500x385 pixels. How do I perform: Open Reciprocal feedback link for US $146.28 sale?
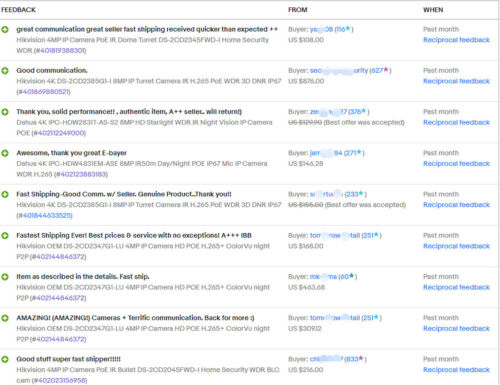click(x=456, y=164)
